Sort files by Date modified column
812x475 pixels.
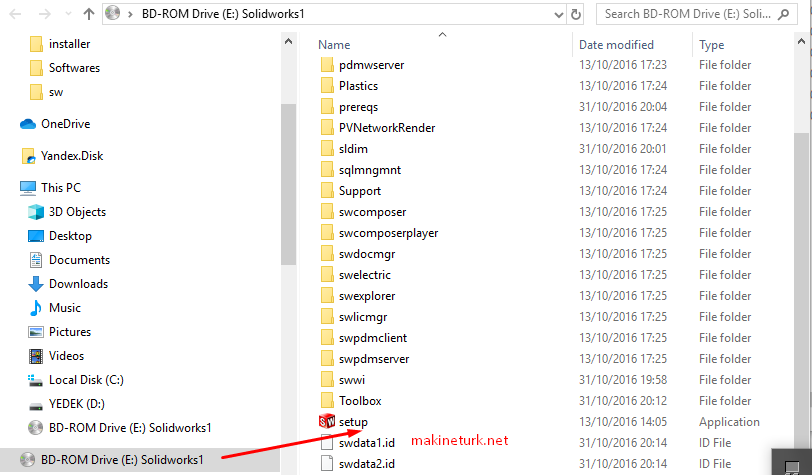pyautogui.click(x=616, y=45)
